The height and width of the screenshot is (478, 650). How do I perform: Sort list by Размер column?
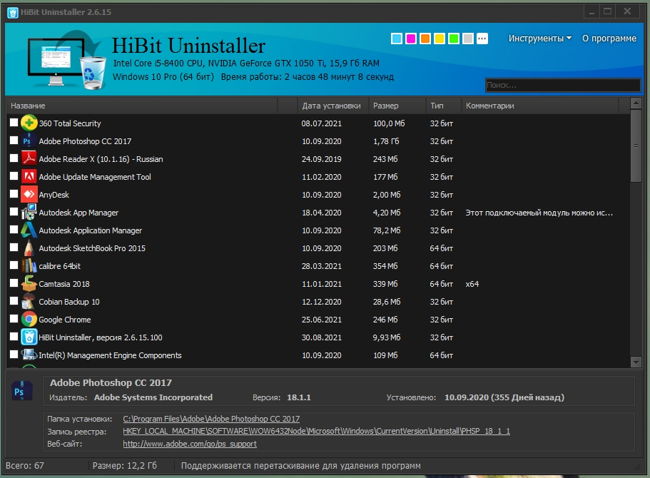pos(397,106)
